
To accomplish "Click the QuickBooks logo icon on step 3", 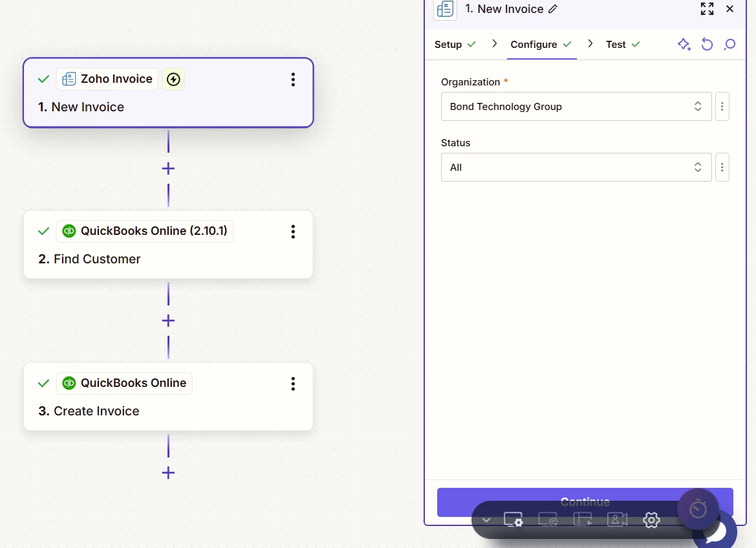I will (x=69, y=383).
